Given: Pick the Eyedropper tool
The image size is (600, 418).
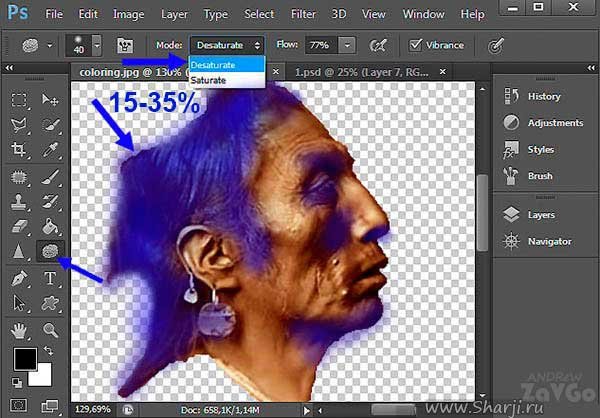Looking at the screenshot, I should [x=48, y=149].
